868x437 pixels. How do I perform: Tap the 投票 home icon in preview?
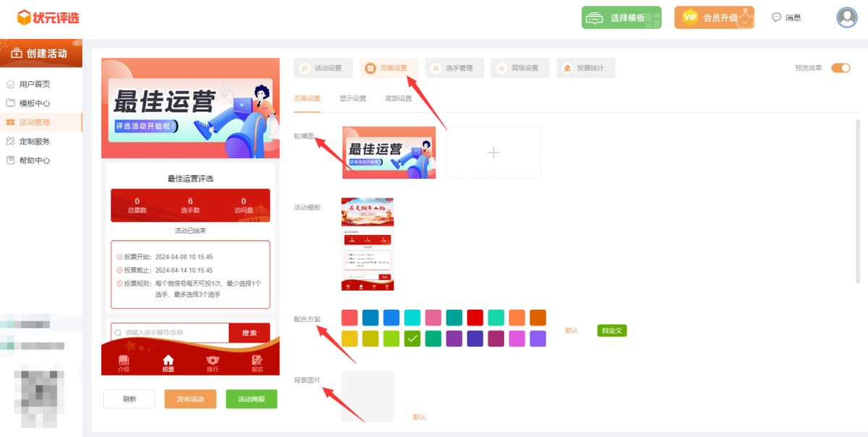pyautogui.click(x=168, y=363)
